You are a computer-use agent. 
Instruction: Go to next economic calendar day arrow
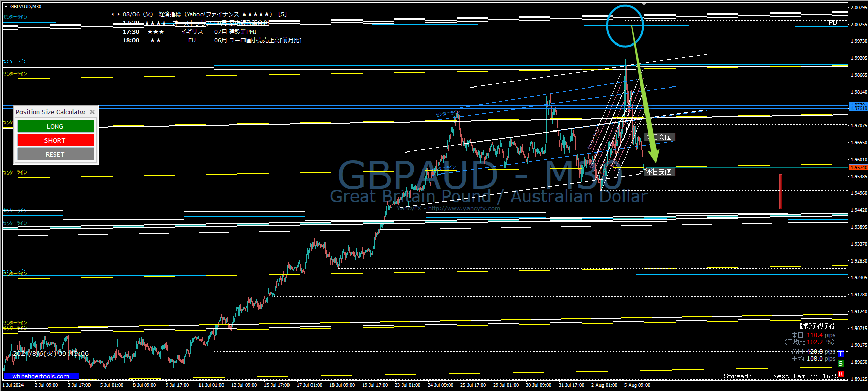119,14
